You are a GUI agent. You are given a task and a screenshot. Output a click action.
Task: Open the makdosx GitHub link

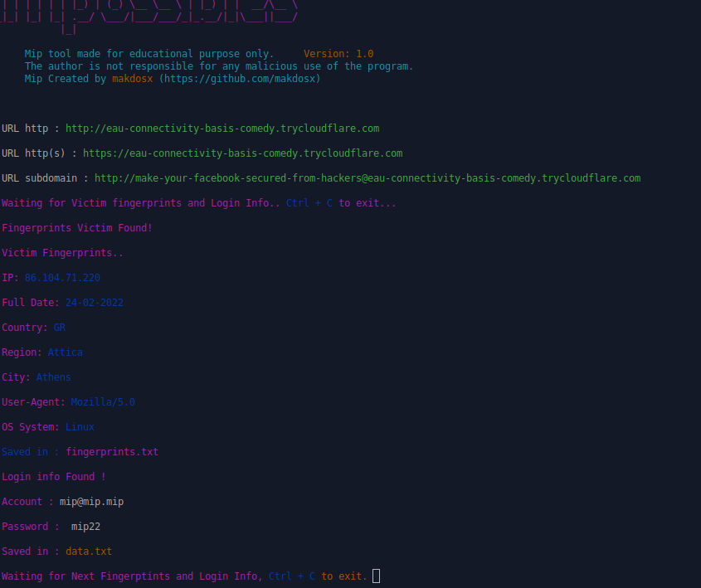[x=240, y=79]
